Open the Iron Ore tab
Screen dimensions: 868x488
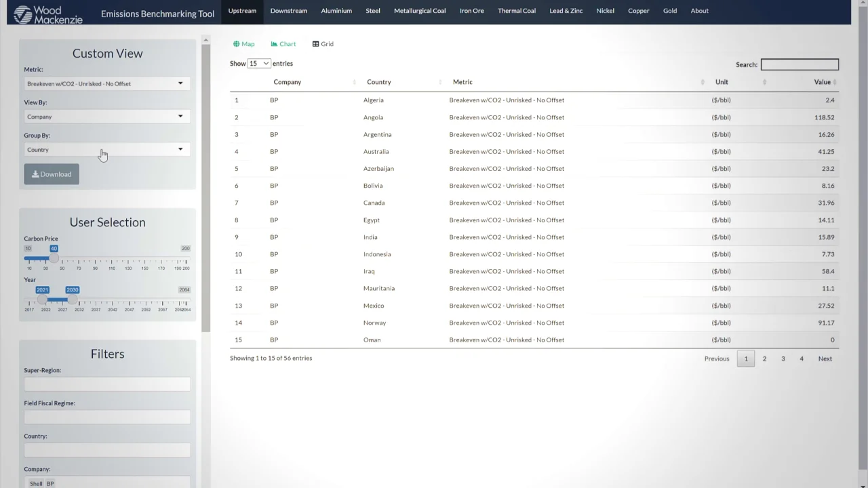click(x=472, y=11)
